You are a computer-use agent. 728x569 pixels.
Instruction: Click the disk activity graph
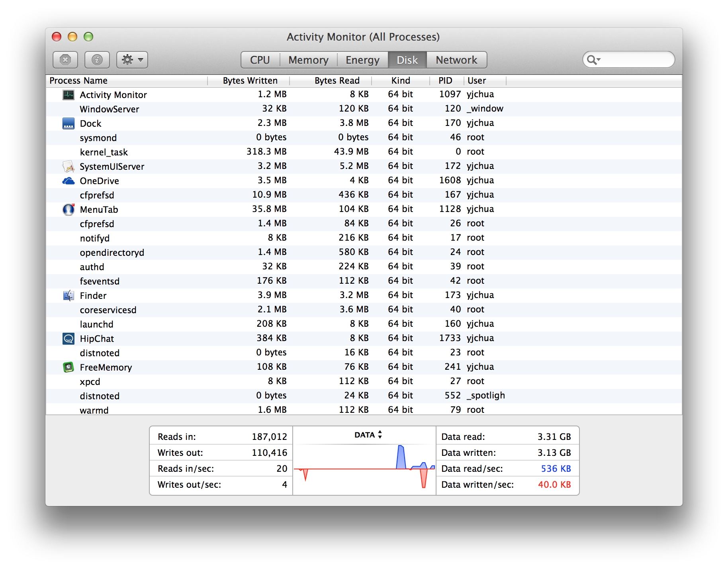364,466
